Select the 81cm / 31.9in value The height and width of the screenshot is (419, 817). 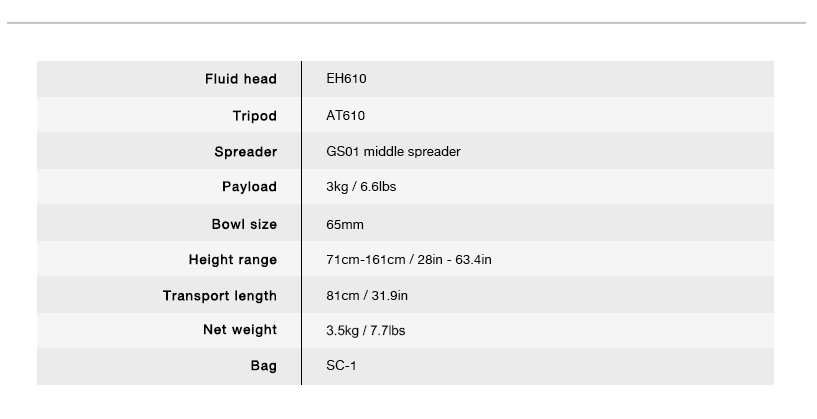367,295
